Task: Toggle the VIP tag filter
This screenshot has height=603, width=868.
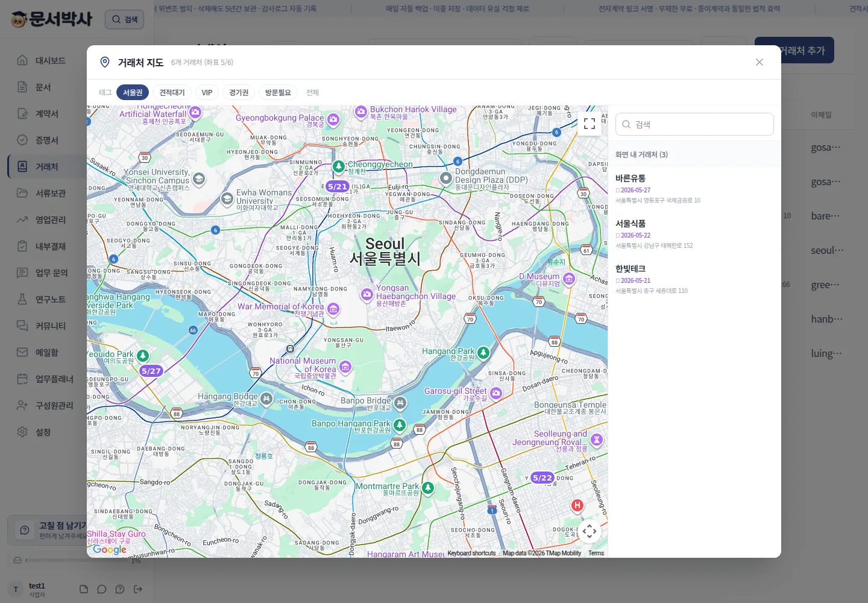Action: (x=207, y=92)
